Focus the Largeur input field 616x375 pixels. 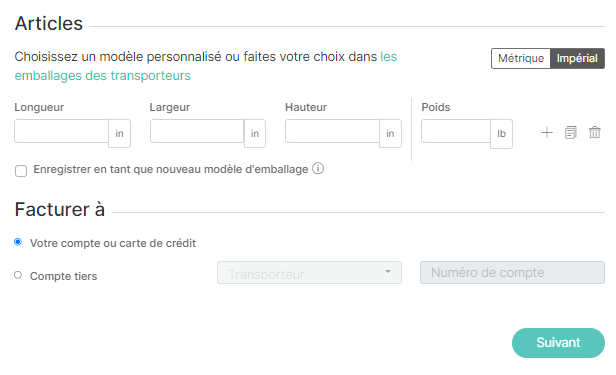(197, 131)
